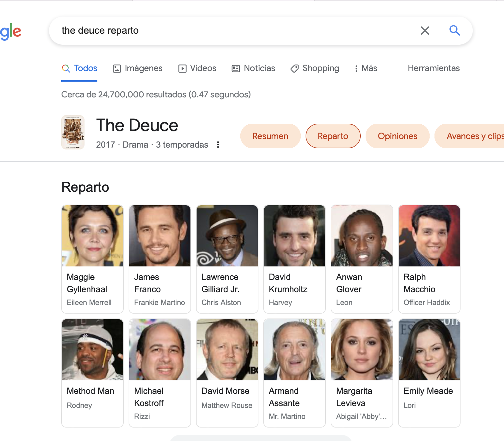Click the results count text
The height and width of the screenshot is (441, 504).
point(156,94)
